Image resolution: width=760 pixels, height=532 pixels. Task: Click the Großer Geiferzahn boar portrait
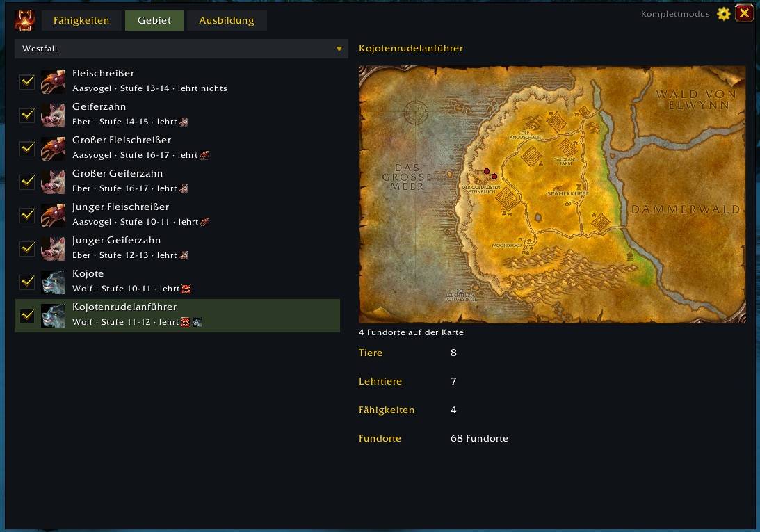click(x=53, y=182)
